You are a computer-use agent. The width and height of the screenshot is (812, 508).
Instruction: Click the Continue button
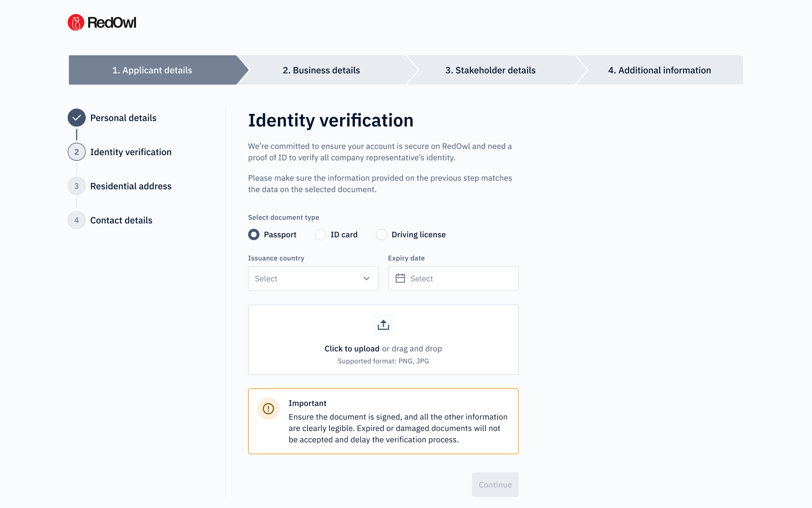(495, 484)
